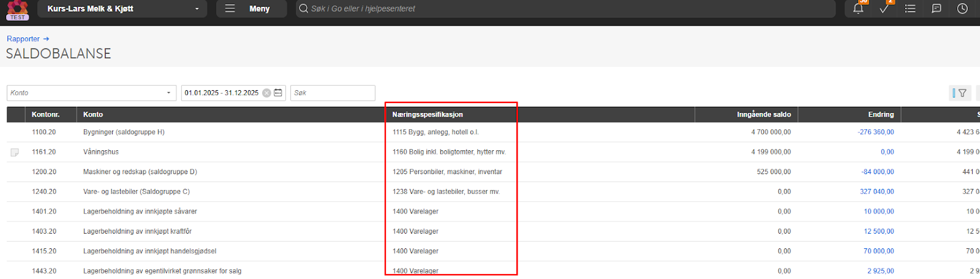Open the list icon in top bar
This screenshot has height=279, width=980.
(x=910, y=9)
